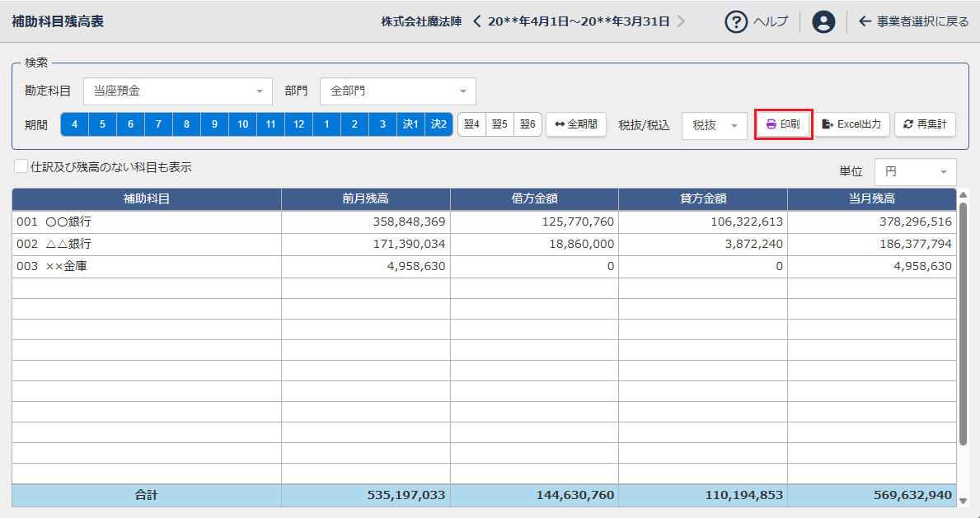Select the 001 〇〇銀行 row
The image size is (980, 518).
(147, 222)
